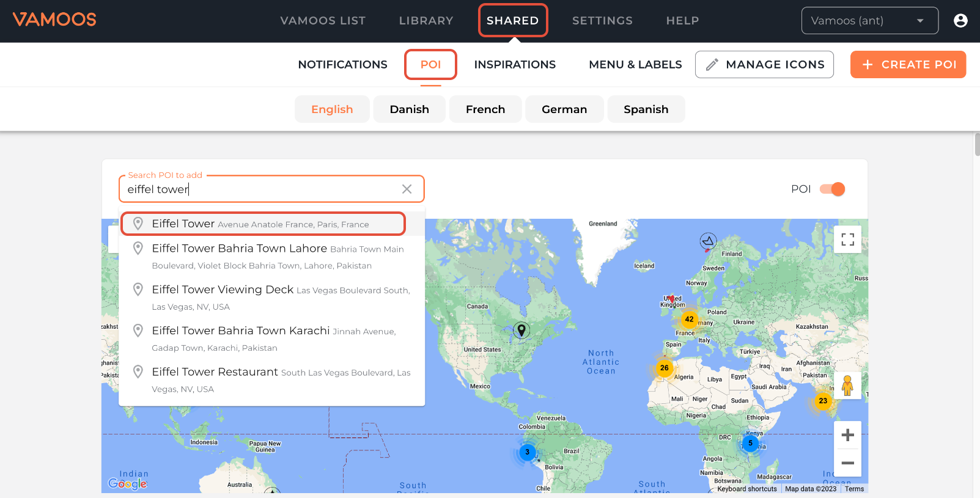980x498 pixels.
Task: Select the French language tab
Action: (x=485, y=109)
